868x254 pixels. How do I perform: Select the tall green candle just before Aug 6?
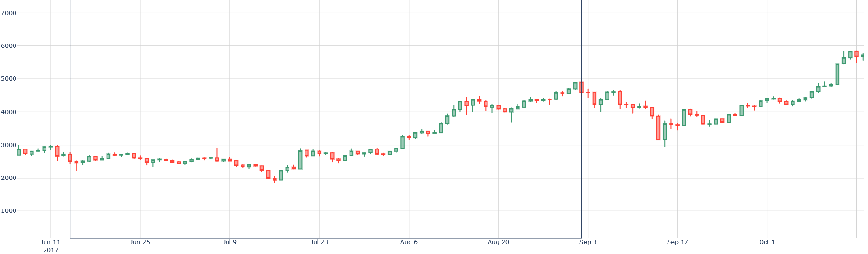click(x=402, y=142)
